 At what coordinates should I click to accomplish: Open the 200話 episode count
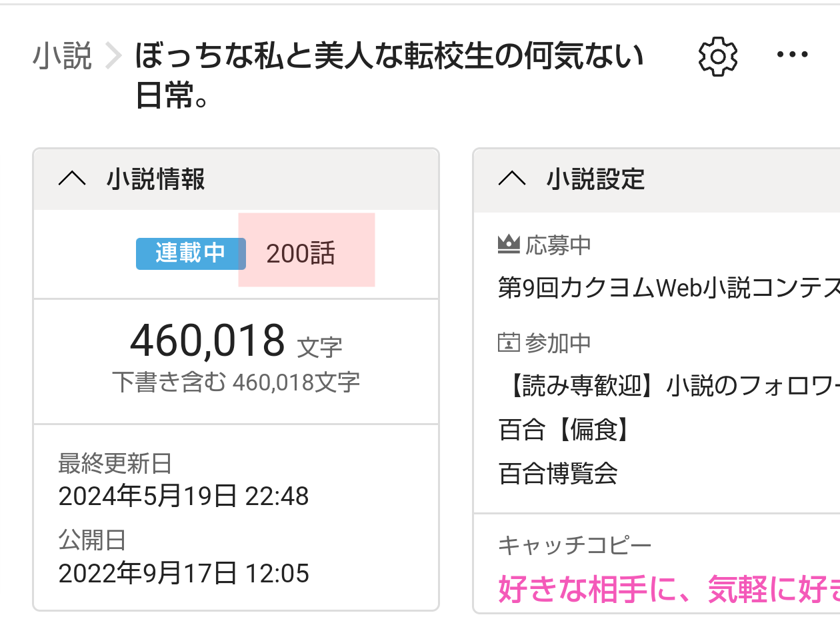[301, 254]
